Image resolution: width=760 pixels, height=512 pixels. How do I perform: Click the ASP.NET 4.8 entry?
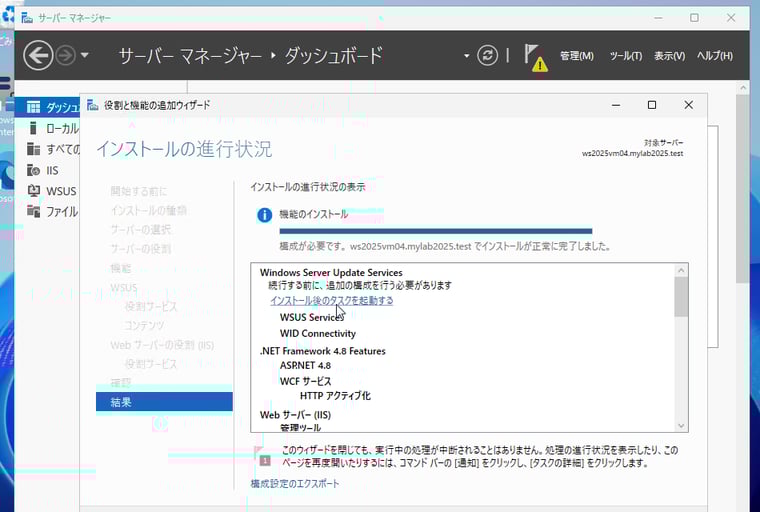pos(305,366)
